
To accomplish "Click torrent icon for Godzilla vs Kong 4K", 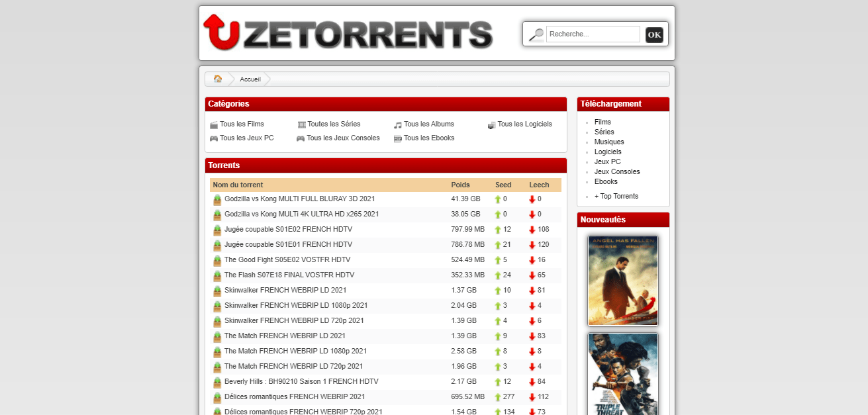I will point(217,214).
